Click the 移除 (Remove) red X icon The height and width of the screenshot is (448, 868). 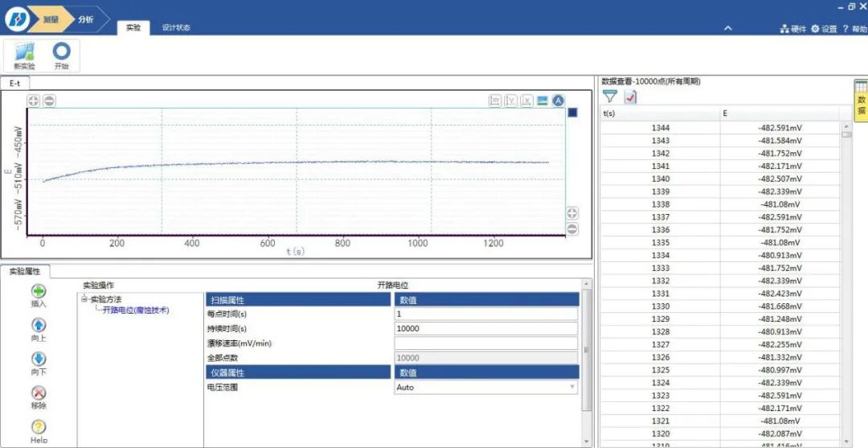[39, 393]
